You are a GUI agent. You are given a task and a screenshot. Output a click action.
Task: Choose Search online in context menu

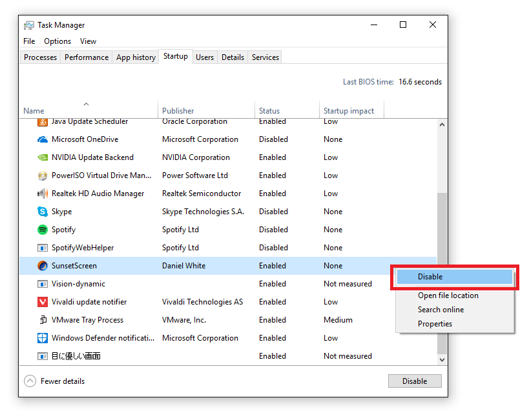455,310
